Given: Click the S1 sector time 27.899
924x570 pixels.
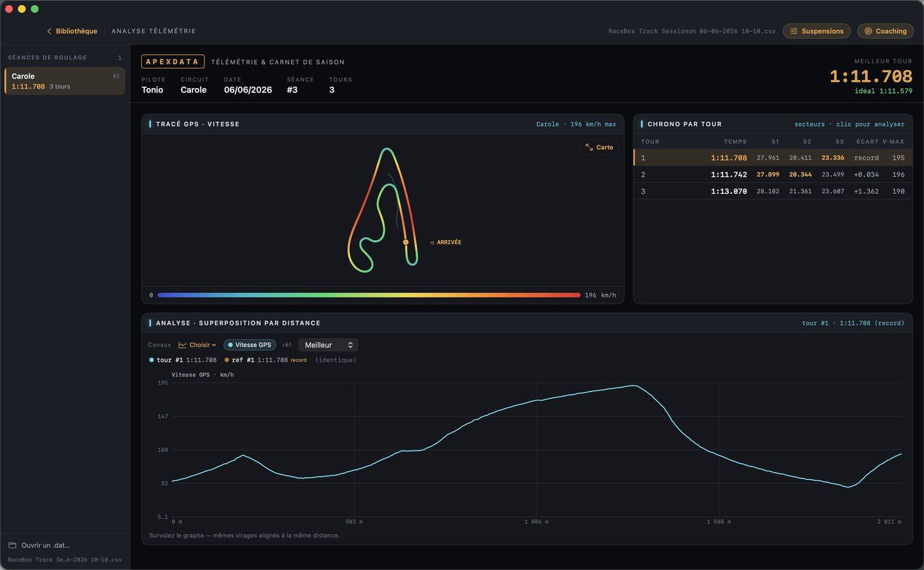Looking at the screenshot, I should [768, 175].
